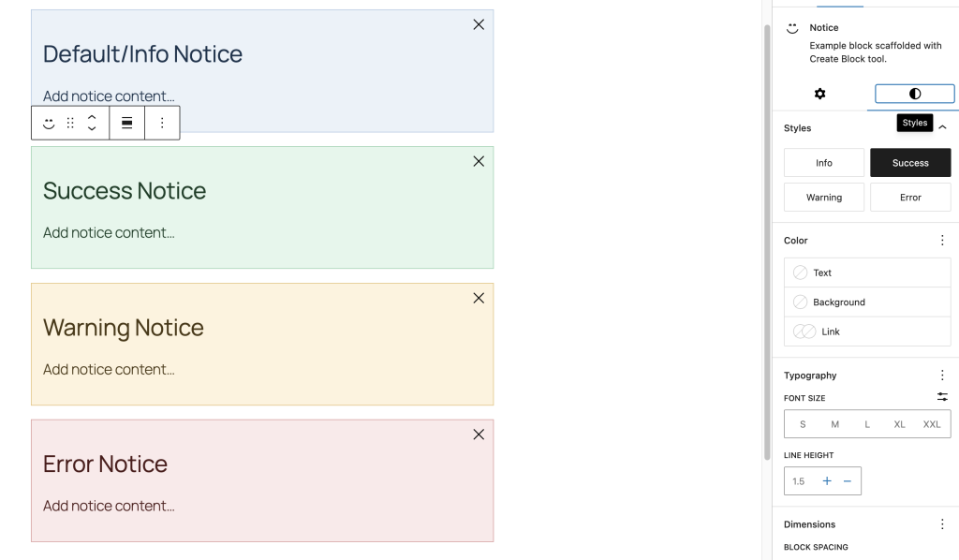Open the Typography panel options kebab menu
959x560 pixels.
943,375
